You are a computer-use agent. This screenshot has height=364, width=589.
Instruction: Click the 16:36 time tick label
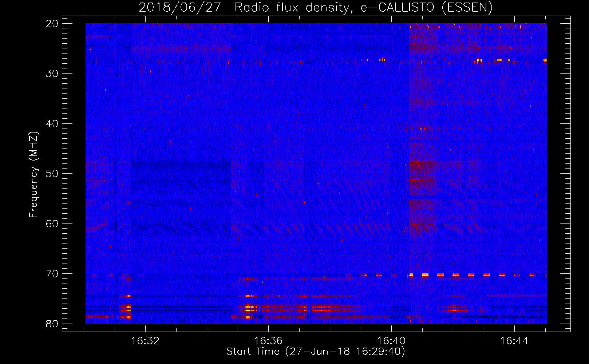268,341
